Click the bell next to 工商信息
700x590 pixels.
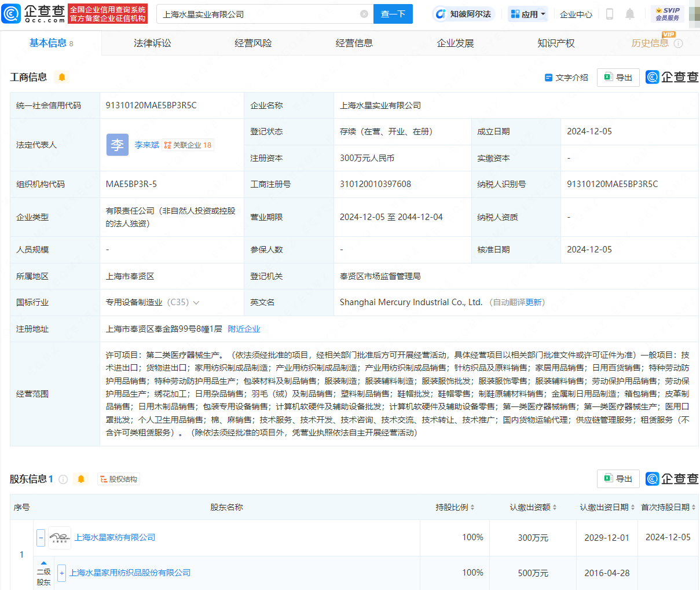click(62, 77)
